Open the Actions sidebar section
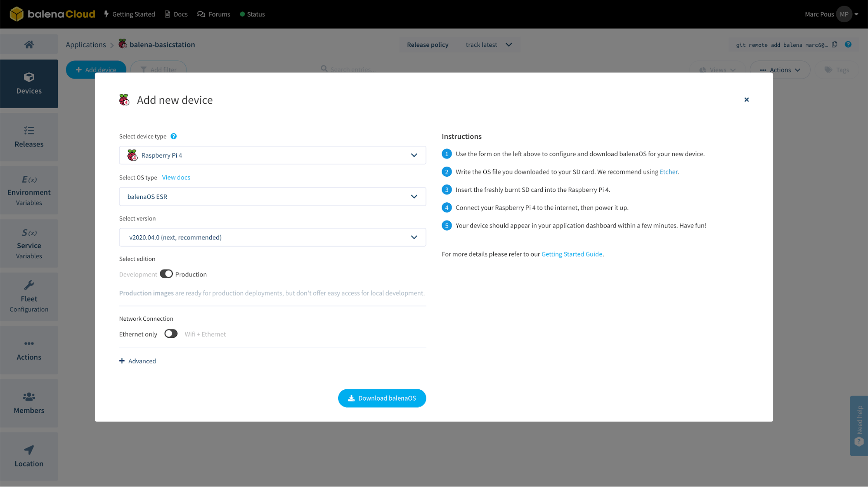Screen dimensions: 868x487 coord(29,350)
